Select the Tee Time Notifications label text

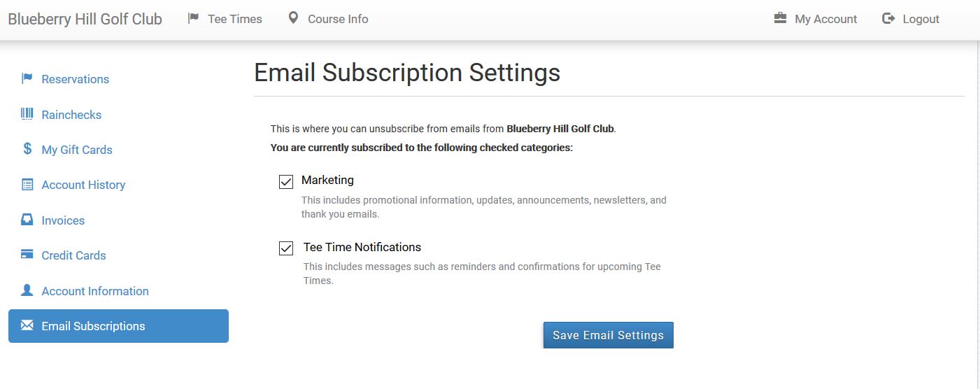362,247
